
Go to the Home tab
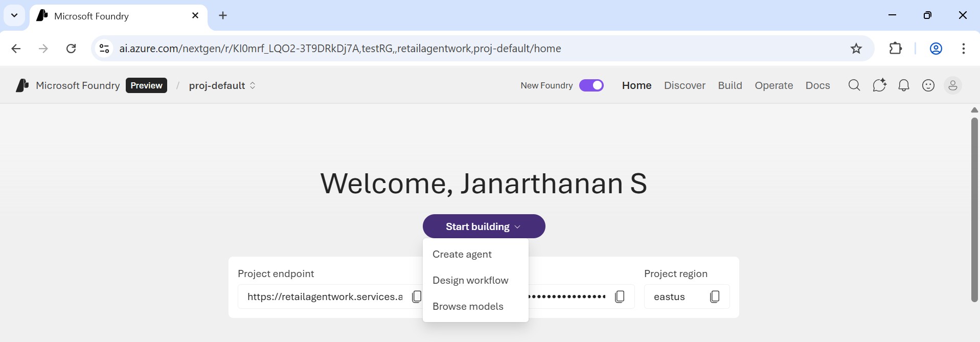pyautogui.click(x=637, y=85)
